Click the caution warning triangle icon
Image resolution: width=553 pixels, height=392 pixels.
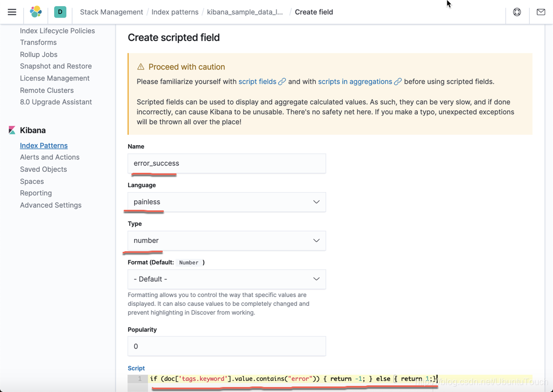tap(141, 67)
